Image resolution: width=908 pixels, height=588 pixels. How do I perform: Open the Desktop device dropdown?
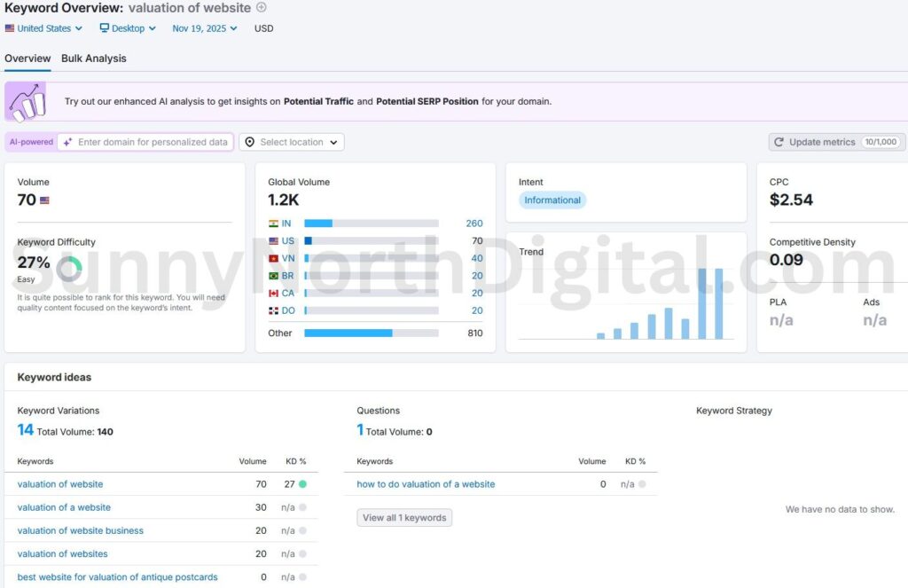pyautogui.click(x=127, y=27)
